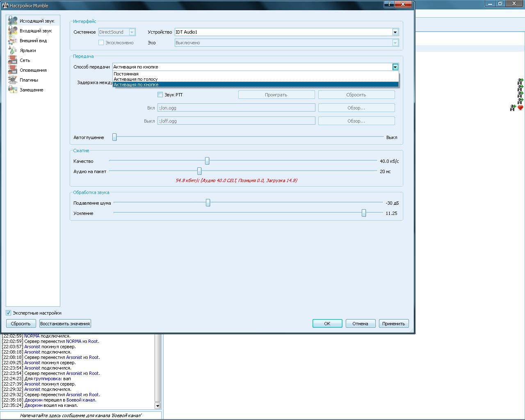The width and height of the screenshot is (525, 420).
Task: Choose Активация по голосу option
Action: point(136,79)
